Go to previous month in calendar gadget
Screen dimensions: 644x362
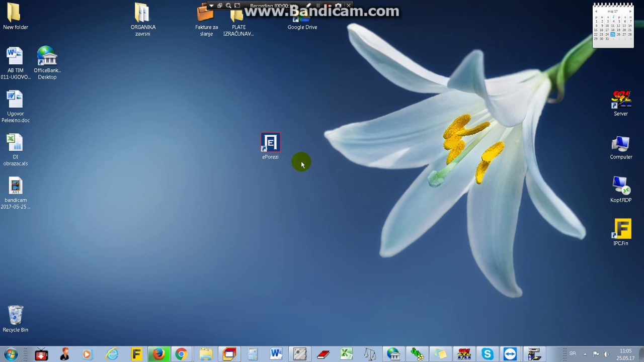tap(596, 11)
